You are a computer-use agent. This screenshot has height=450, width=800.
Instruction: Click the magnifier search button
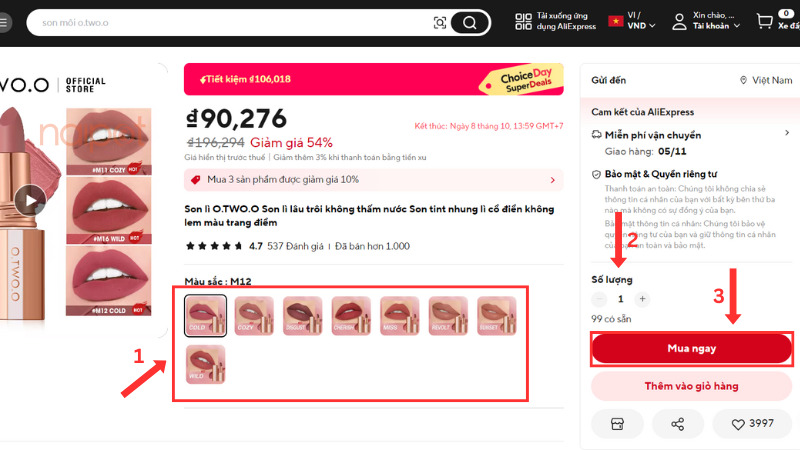(469, 22)
